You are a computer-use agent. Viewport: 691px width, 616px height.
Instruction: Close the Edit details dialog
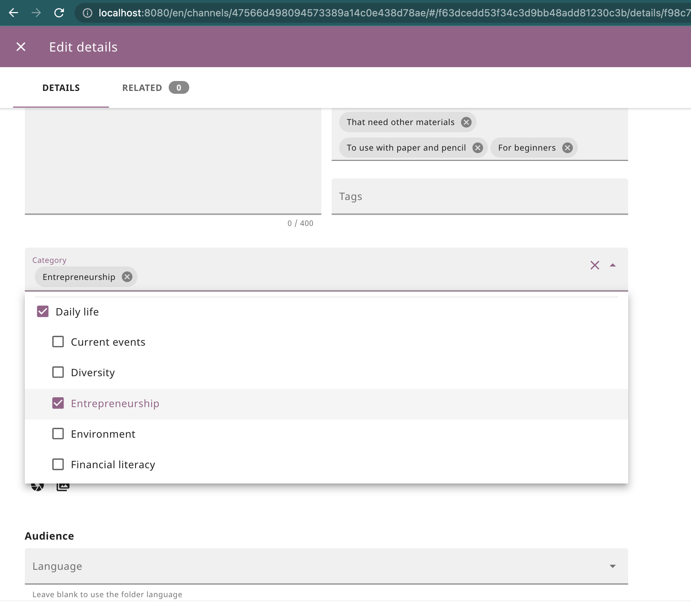tap(21, 47)
